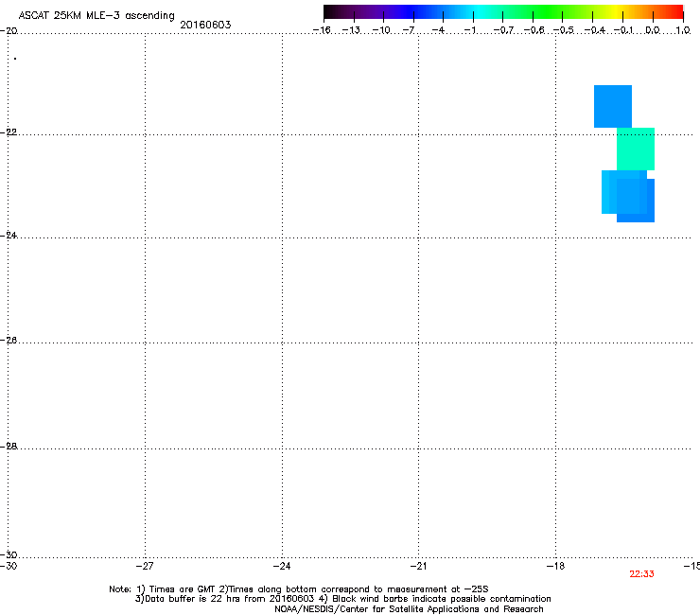Click the -0.6 colorbar tick label

[x=534, y=30]
